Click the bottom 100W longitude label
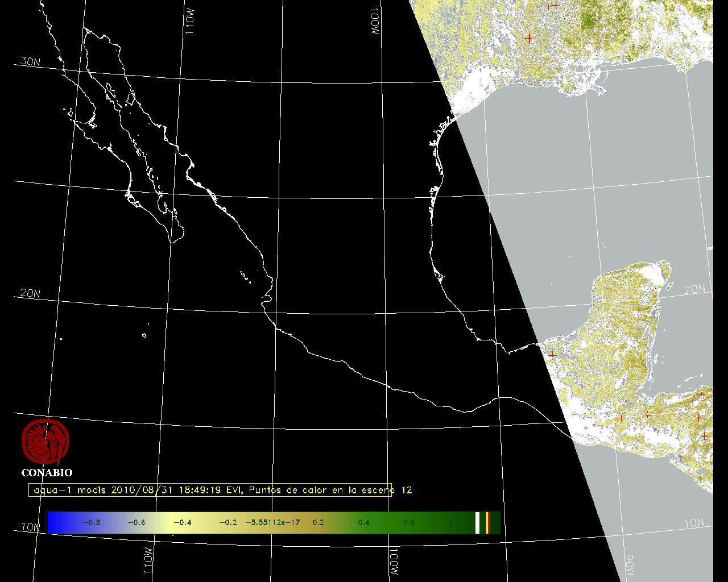The height and width of the screenshot is (582, 728). coord(394,562)
